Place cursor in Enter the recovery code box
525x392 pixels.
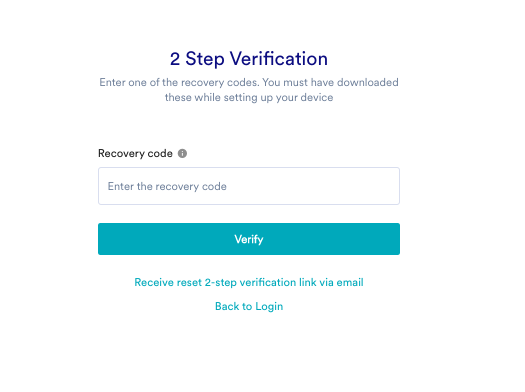tap(249, 186)
